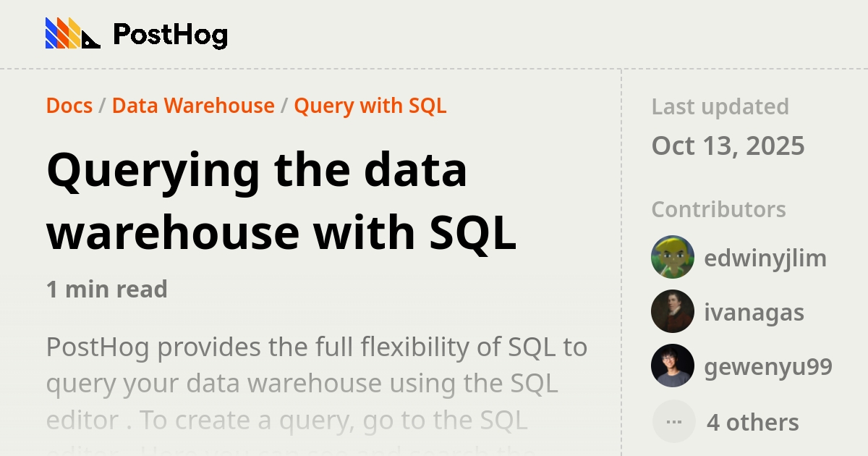The image size is (868, 456).
Task: Expand the Last updated details
Action: point(720,106)
